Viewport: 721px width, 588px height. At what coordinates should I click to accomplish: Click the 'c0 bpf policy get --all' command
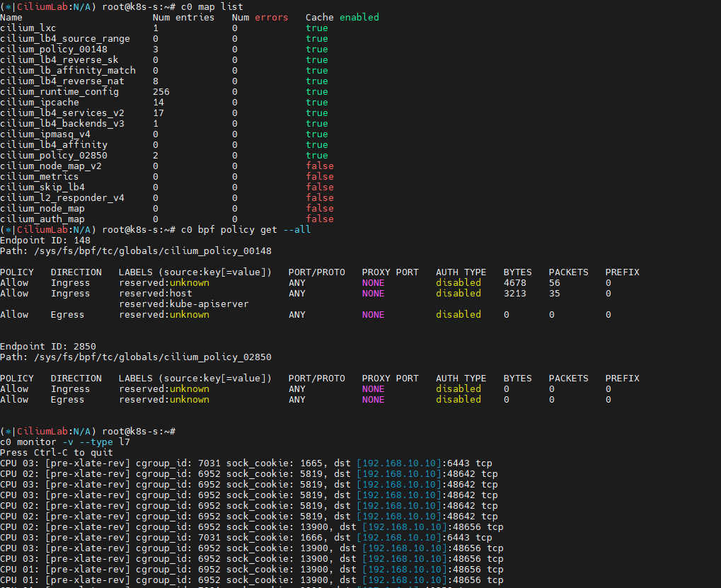246,229
